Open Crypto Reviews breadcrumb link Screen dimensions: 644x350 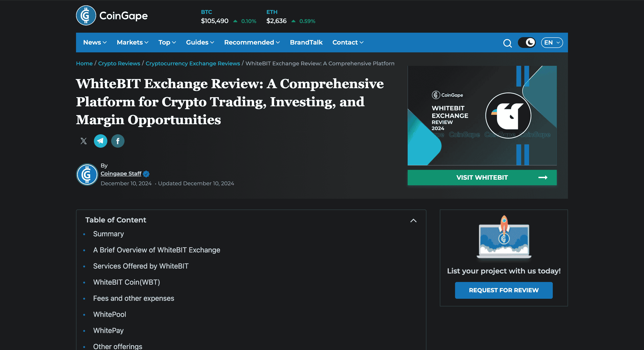pyautogui.click(x=119, y=64)
